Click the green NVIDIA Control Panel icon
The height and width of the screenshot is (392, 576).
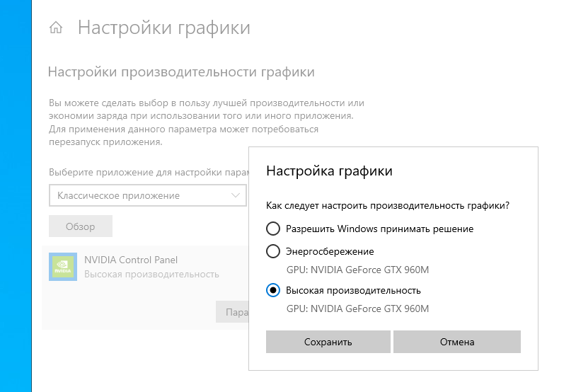click(x=63, y=267)
